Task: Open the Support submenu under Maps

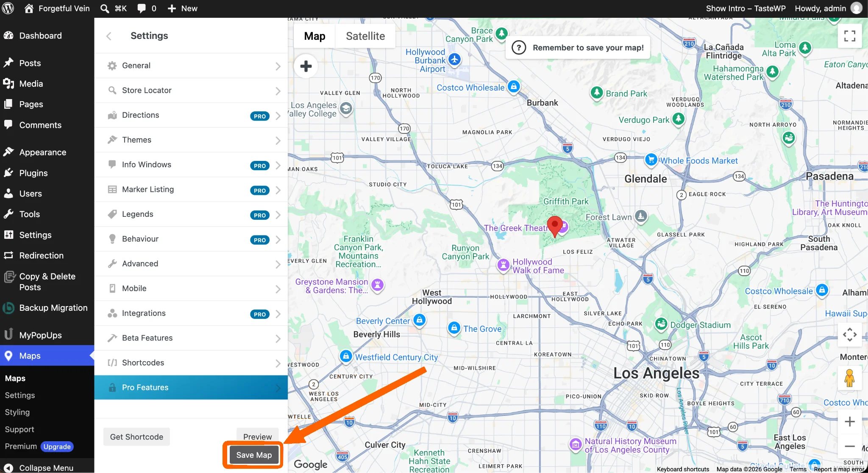Action: (x=19, y=429)
